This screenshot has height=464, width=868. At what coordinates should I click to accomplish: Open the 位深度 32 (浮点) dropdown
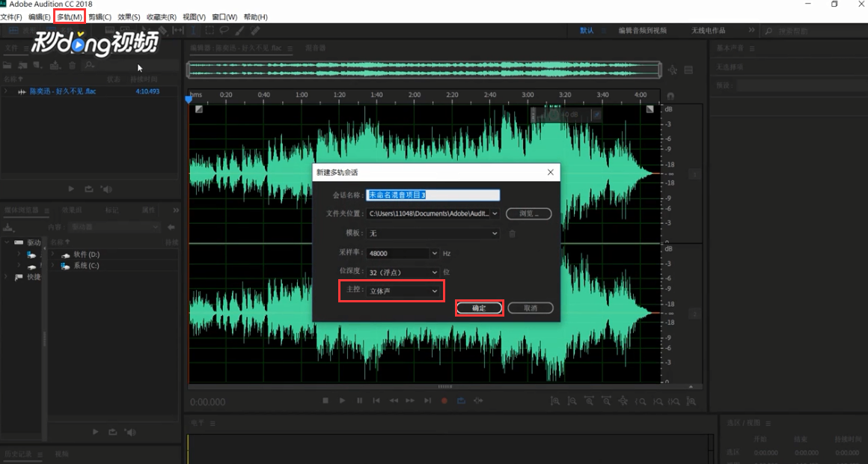point(403,272)
